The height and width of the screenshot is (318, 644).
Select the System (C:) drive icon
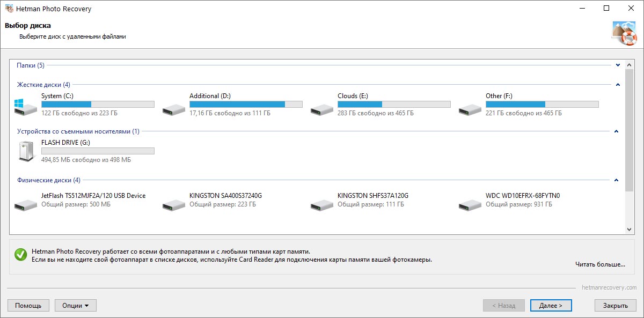[x=26, y=107]
